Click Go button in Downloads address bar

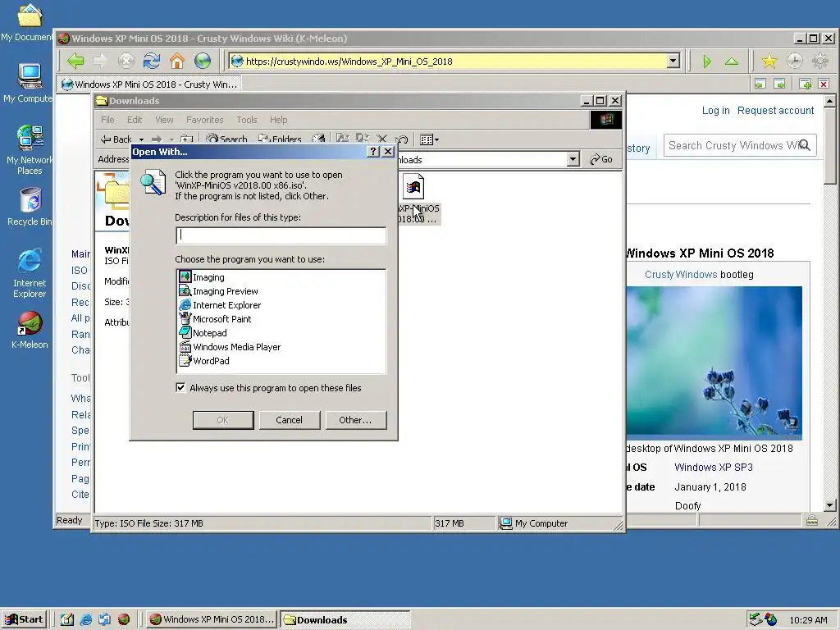click(x=601, y=159)
